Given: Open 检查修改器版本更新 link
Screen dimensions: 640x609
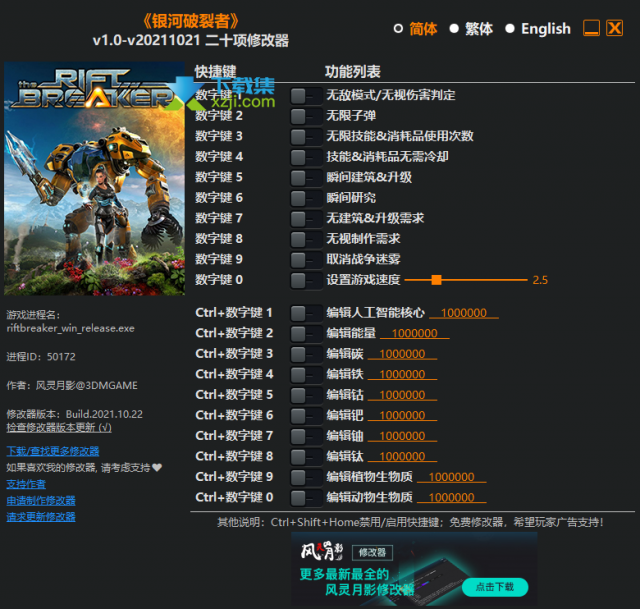Looking at the screenshot, I should tap(59, 427).
